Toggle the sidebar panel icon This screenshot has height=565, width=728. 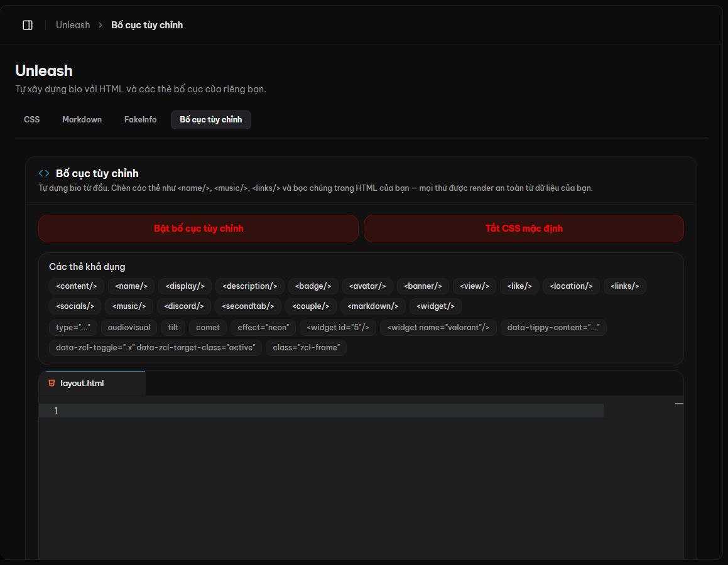[28, 25]
